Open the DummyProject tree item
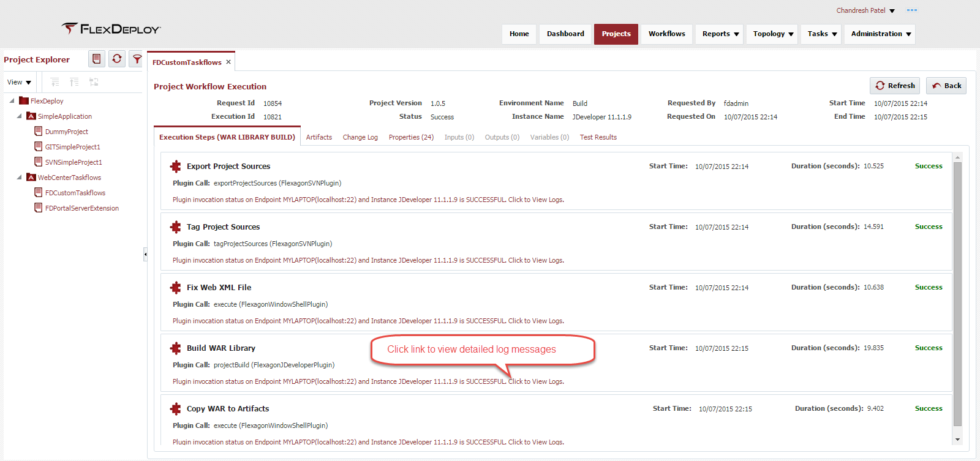Image resolution: width=980 pixels, height=461 pixels. 66,132
